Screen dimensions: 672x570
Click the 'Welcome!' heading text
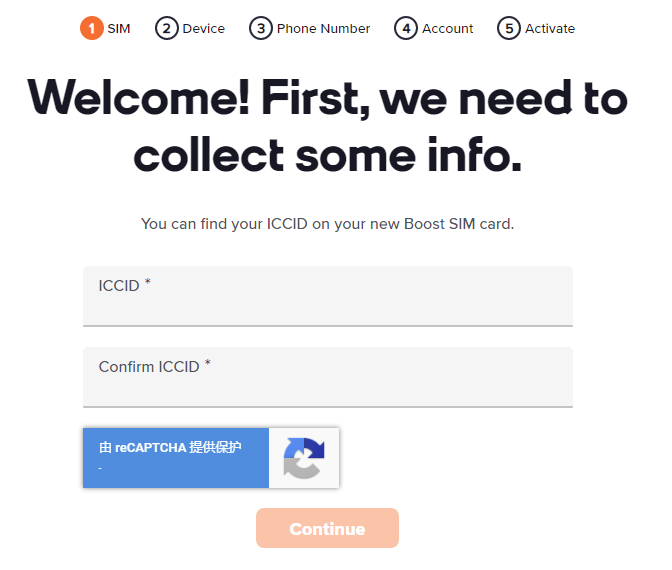pyautogui.click(x=138, y=98)
